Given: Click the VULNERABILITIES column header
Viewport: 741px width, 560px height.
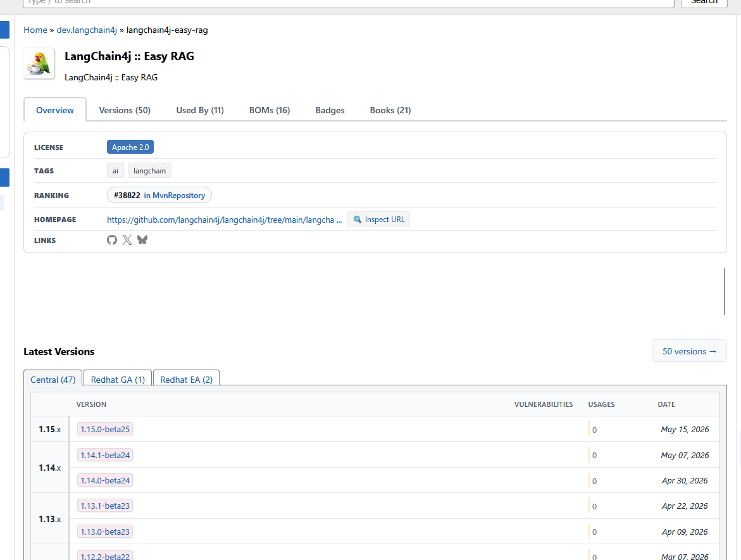Looking at the screenshot, I should pos(544,404).
